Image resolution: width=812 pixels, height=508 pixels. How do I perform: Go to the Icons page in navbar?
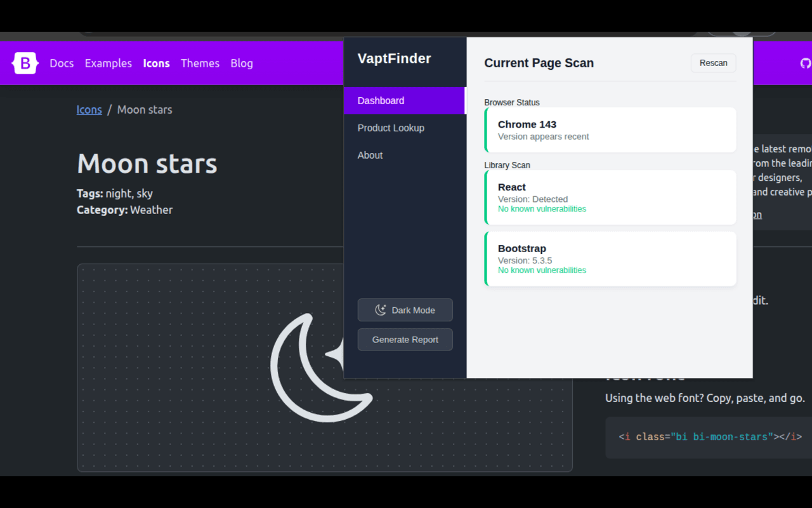coord(156,63)
